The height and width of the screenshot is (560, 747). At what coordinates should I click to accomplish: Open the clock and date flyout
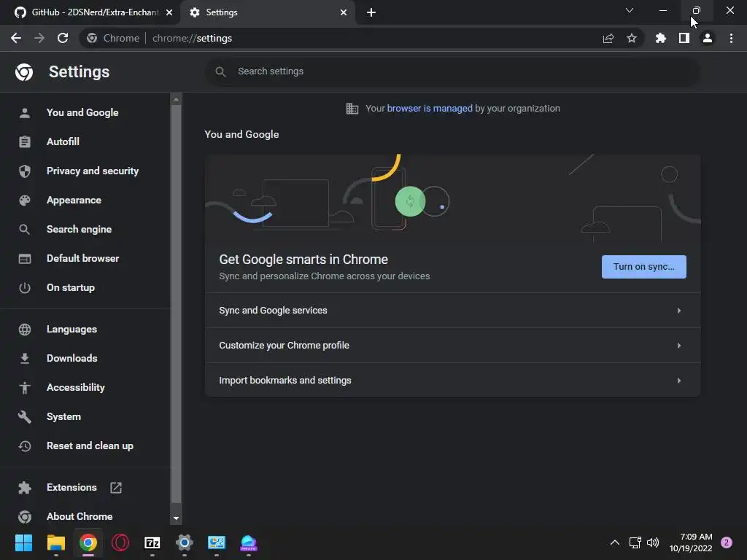691,542
